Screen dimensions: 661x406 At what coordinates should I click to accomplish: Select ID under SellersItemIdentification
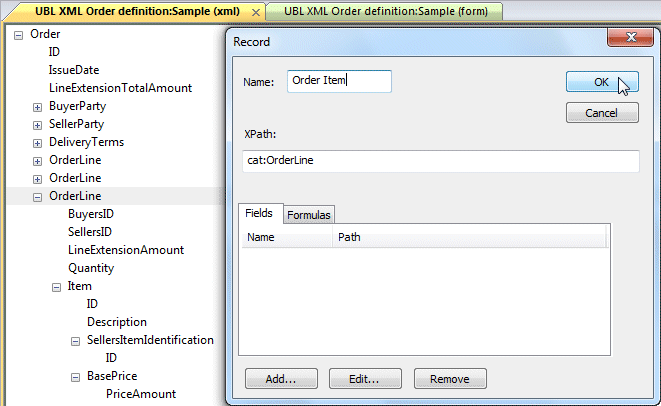(111, 358)
